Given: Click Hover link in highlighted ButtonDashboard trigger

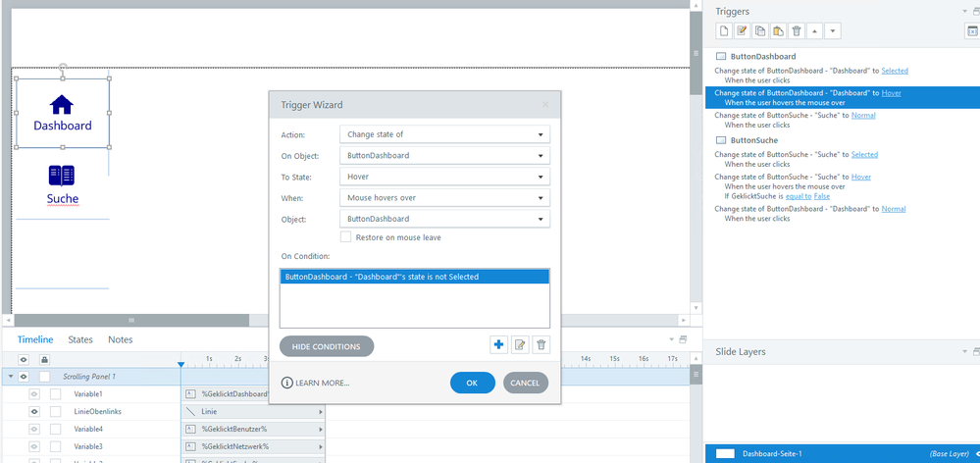Looking at the screenshot, I should click(x=892, y=92).
